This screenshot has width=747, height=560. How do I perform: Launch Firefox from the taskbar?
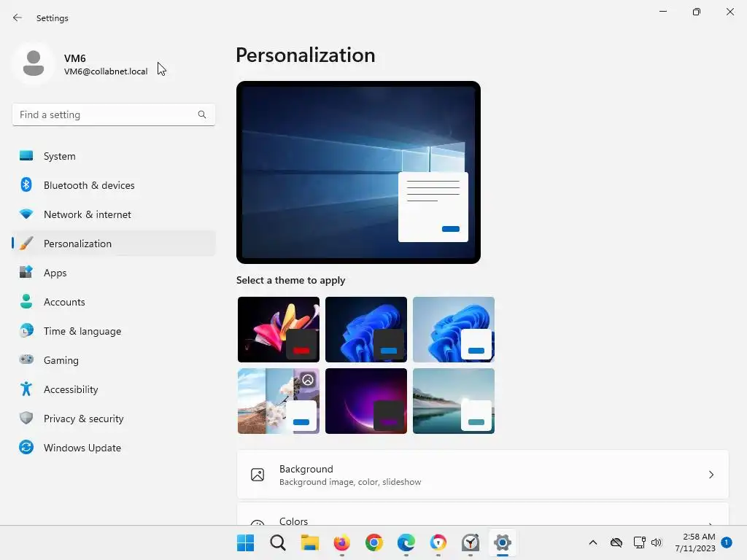(342, 542)
